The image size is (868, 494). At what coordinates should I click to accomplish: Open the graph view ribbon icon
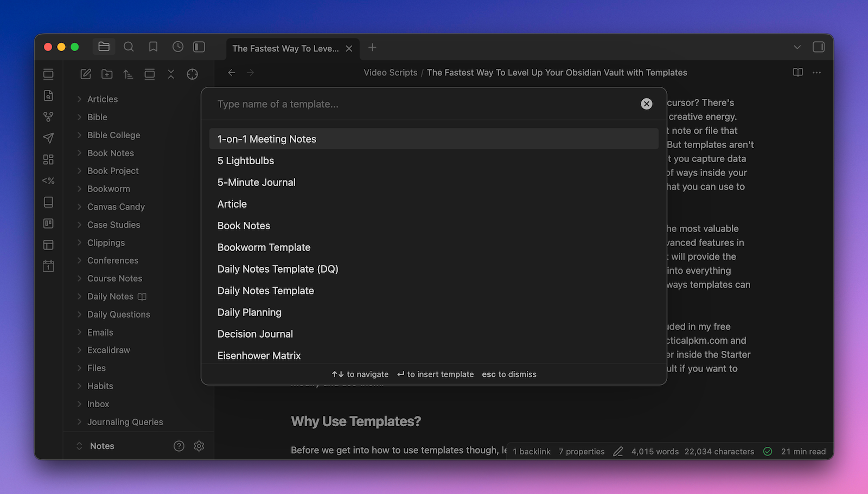[48, 117]
